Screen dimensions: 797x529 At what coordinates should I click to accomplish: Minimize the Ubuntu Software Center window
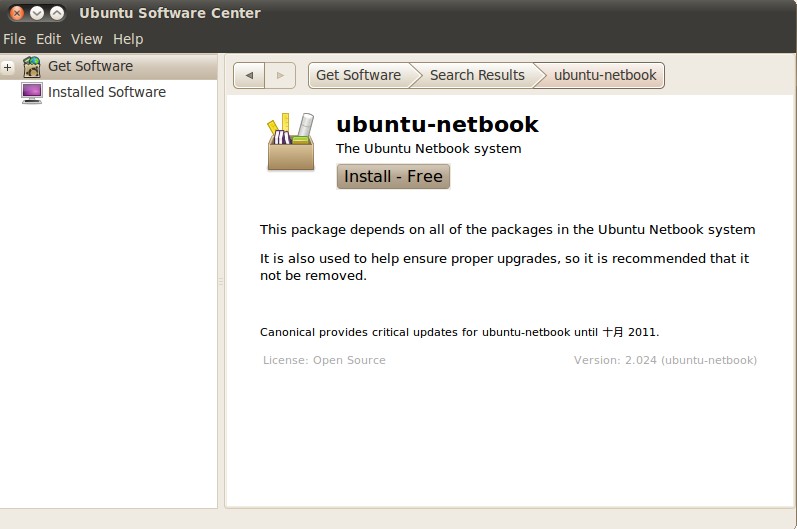(x=37, y=13)
